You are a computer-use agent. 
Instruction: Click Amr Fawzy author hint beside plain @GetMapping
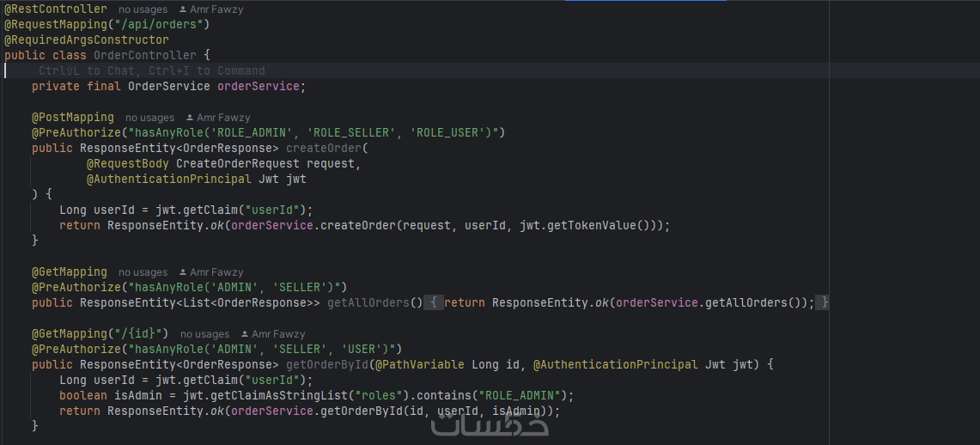[211, 272]
